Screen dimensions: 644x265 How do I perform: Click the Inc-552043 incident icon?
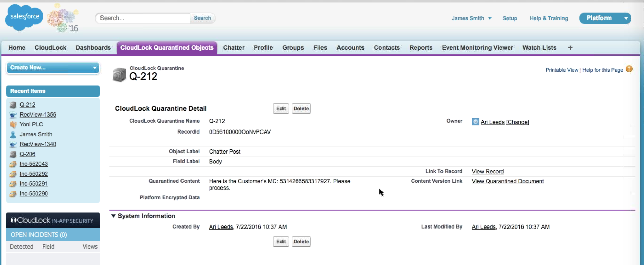click(x=13, y=164)
